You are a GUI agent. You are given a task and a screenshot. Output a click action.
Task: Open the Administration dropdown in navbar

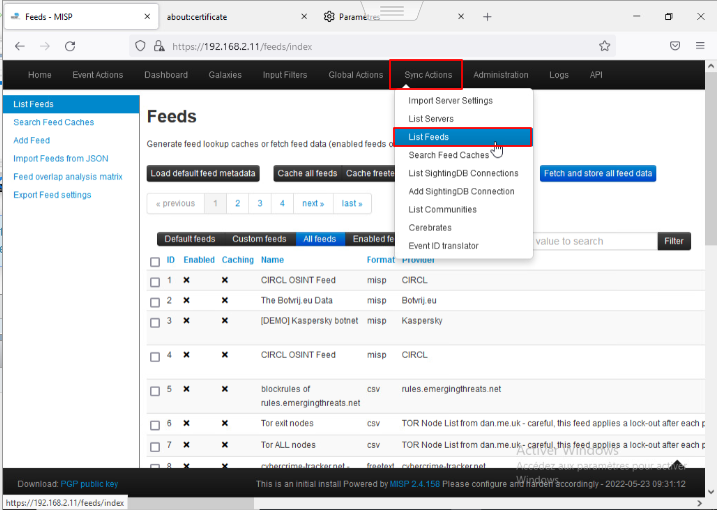[500, 75]
